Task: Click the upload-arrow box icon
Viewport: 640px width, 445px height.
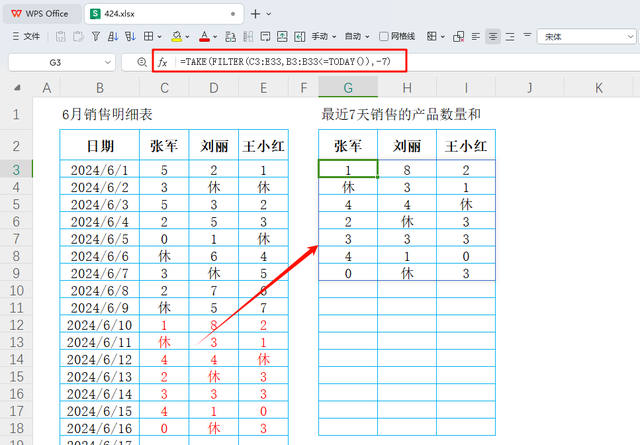Action: click(x=282, y=37)
